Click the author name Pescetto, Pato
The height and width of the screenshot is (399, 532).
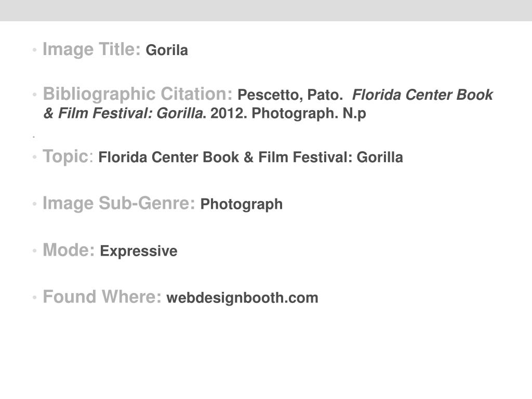click(290, 95)
